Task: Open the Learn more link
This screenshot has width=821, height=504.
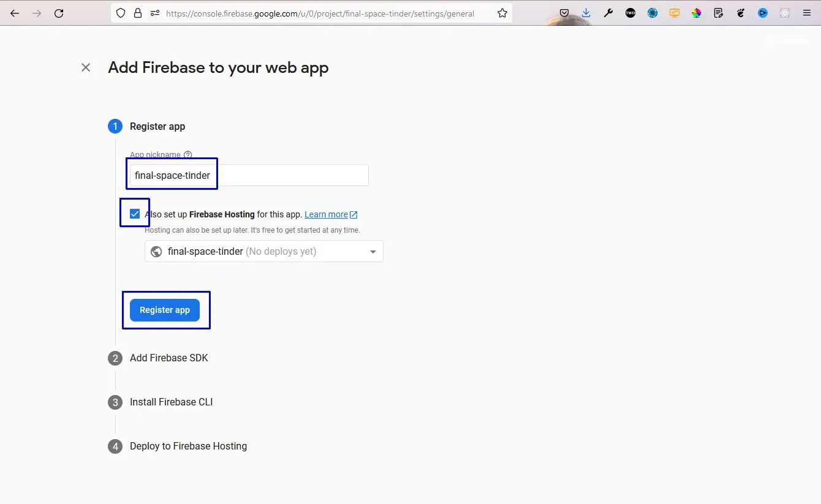Action: [x=331, y=214]
